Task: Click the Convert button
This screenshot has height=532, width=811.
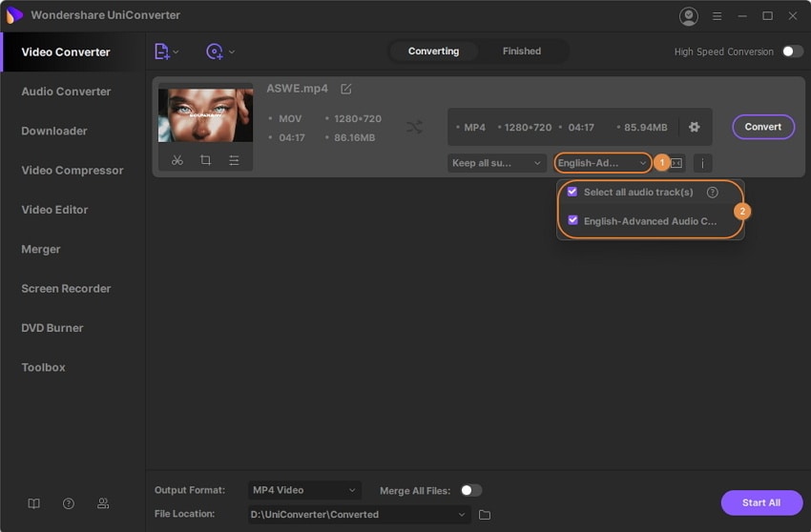Action: pyautogui.click(x=763, y=127)
